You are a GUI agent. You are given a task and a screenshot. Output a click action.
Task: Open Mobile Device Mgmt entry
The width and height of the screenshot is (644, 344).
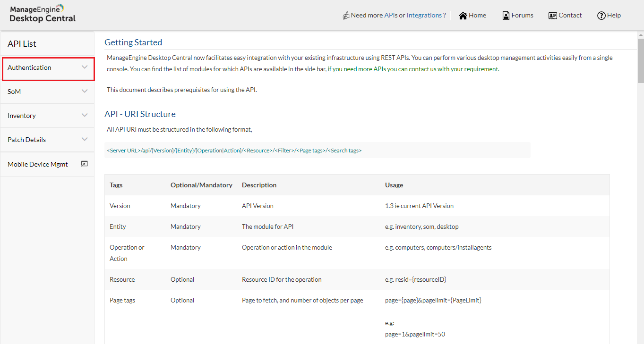point(38,164)
